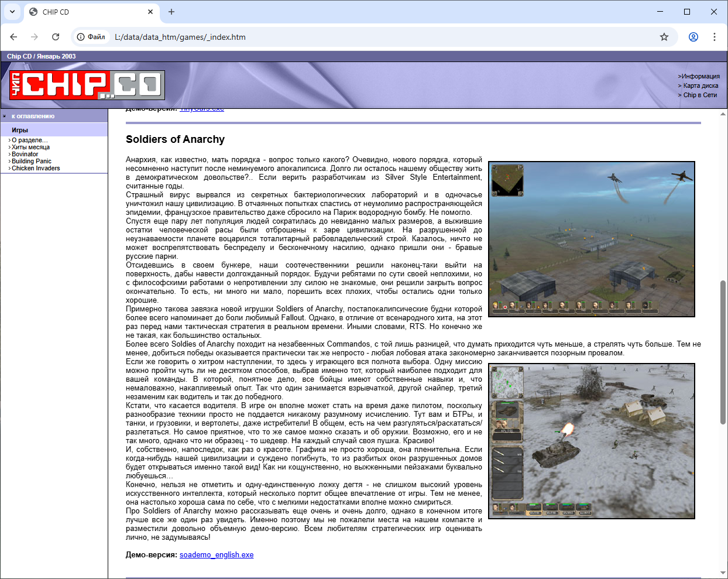Open the browser profile icon
This screenshot has width=728, height=579.
click(693, 37)
